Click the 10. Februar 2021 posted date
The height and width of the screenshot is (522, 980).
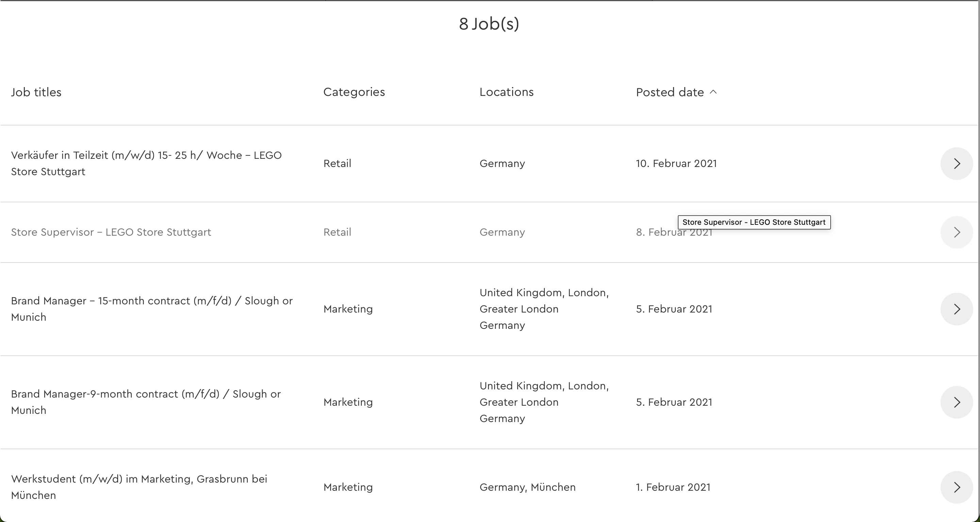pyautogui.click(x=676, y=164)
